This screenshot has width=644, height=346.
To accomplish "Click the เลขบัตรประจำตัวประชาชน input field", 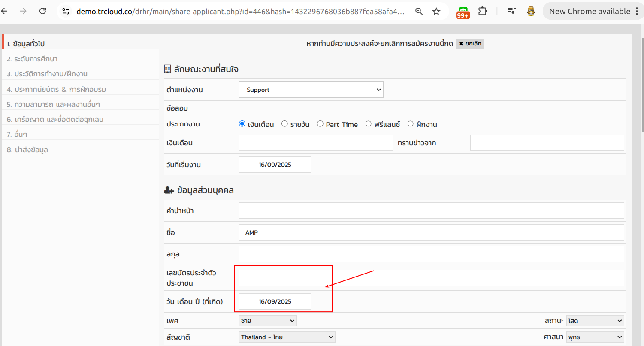I will (x=431, y=278).
